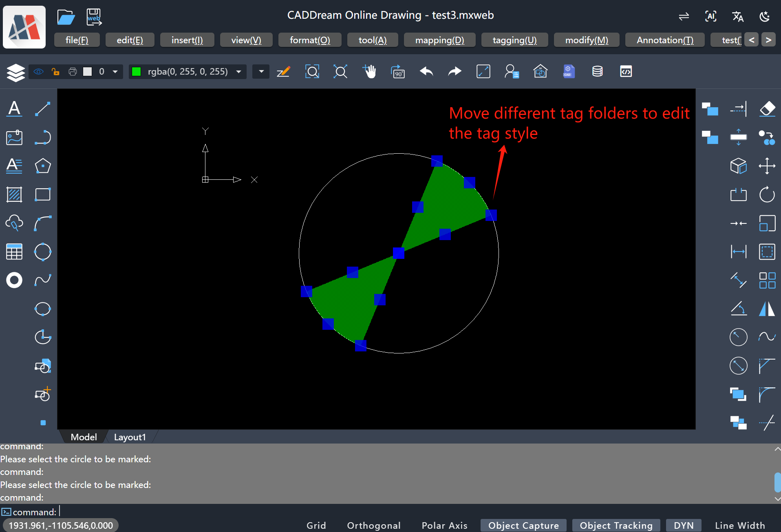Select the ellipse tool

coord(43,309)
